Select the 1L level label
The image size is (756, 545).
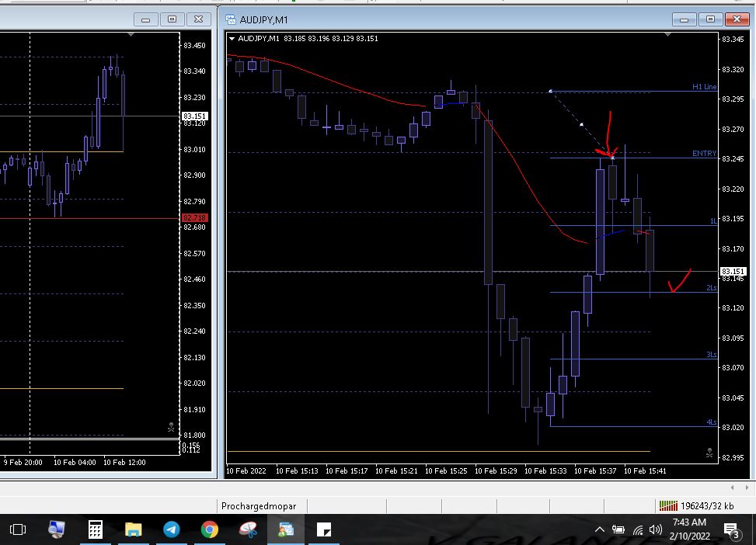[x=713, y=221]
